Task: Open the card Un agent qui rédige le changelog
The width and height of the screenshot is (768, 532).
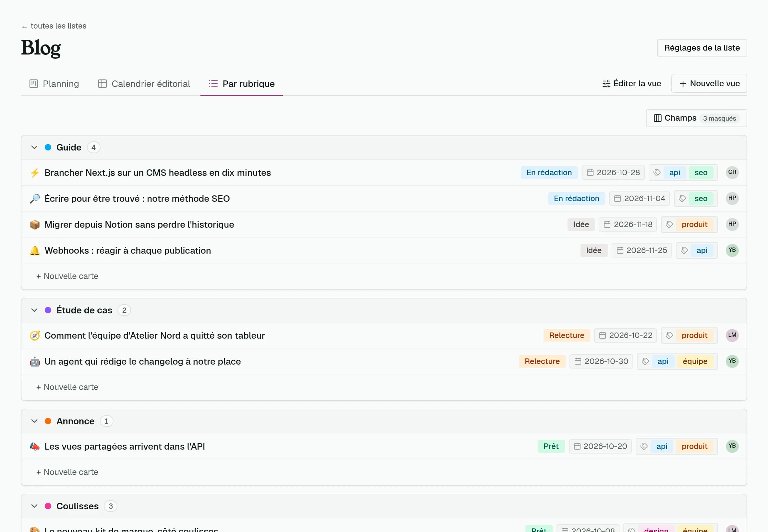Action: click(x=143, y=362)
